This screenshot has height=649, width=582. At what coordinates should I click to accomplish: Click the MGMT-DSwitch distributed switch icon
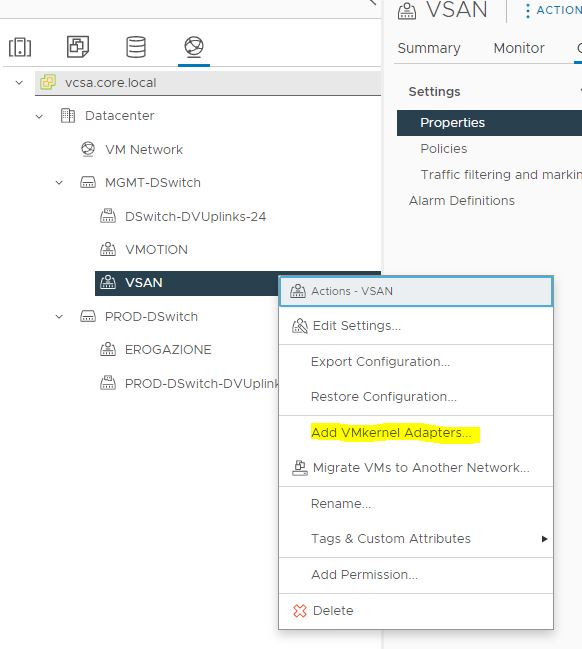(88, 182)
